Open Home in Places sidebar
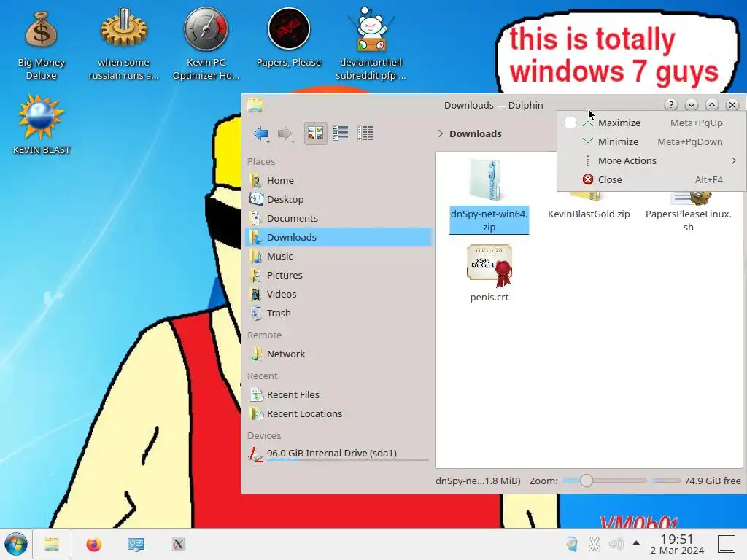The width and height of the screenshot is (747, 560). [x=338, y=181]
